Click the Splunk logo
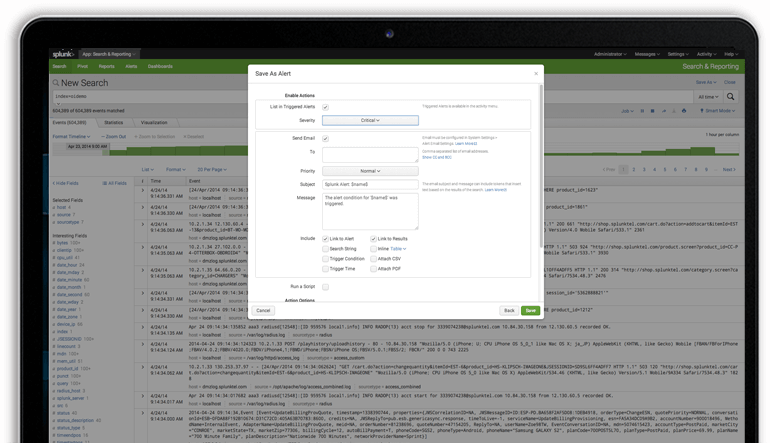Screen dimensions: 770x443 [x=63, y=54]
